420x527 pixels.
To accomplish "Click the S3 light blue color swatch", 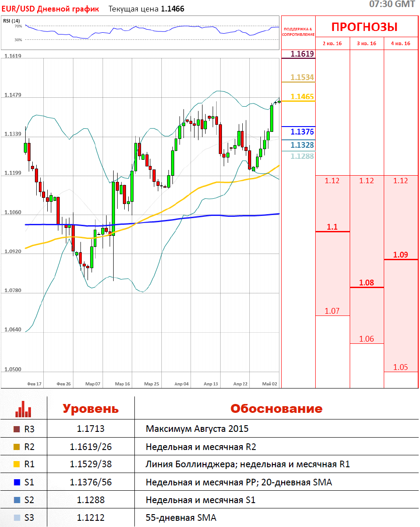I will (17, 518).
